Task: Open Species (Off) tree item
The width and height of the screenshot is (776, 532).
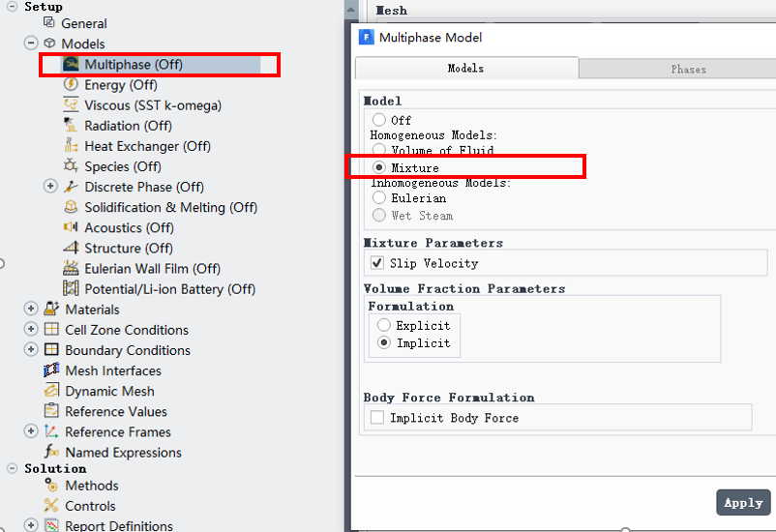Action: (x=123, y=166)
